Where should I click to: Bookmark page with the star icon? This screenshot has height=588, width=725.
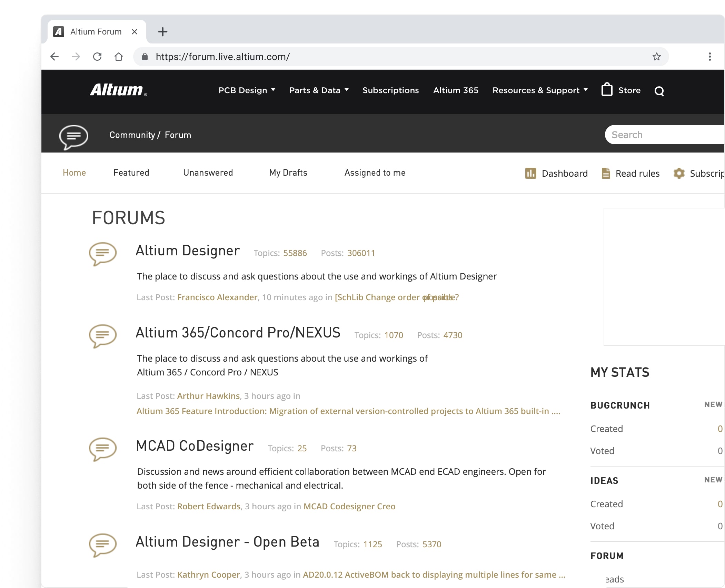656,57
